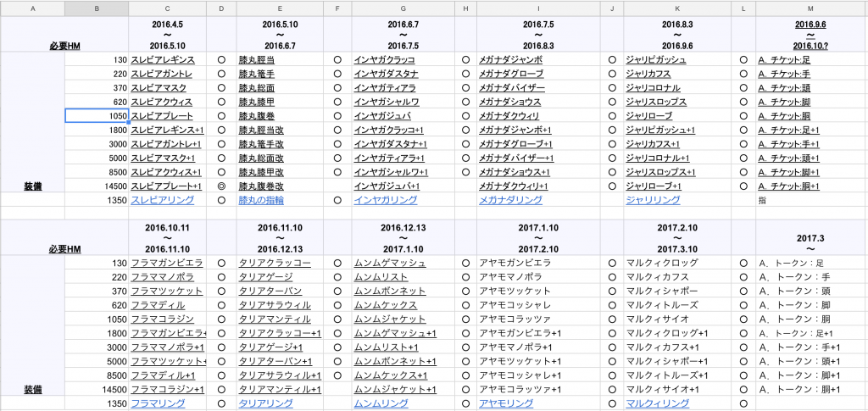Select the cell with the ◎ mark
The height and width of the screenshot is (411, 868).
click(x=221, y=186)
